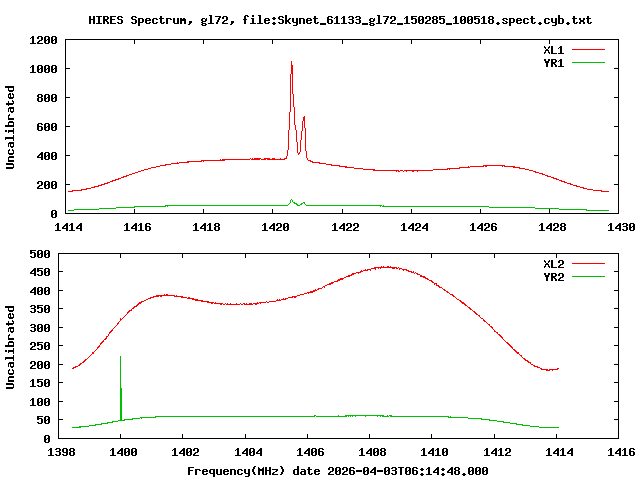Click the bottom plot's Uncalibrated axis label
This screenshot has width=640, height=480.
pyautogui.click(x=10, y=347)
